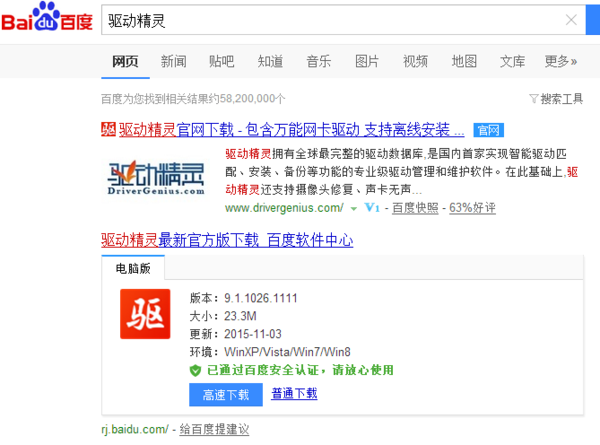Image resolution: width=600 pixels, height=445 pixels.
Task: Click the blue 官网 badge
Action: pyautogui.click(x=487, y=130)
